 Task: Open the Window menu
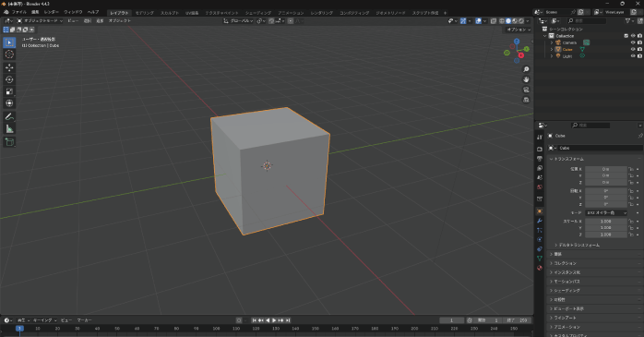73,12
